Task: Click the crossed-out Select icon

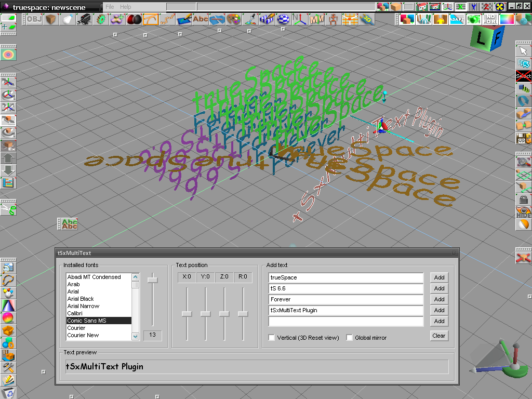Action: click(x=523, y=76)
